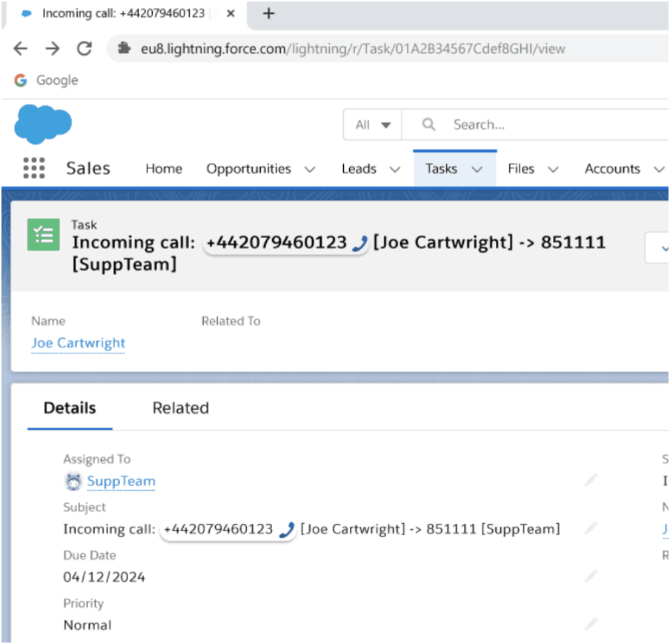Click the green Task record icon
The height and width of the screenshot is (644, 670).
(44, 235)
